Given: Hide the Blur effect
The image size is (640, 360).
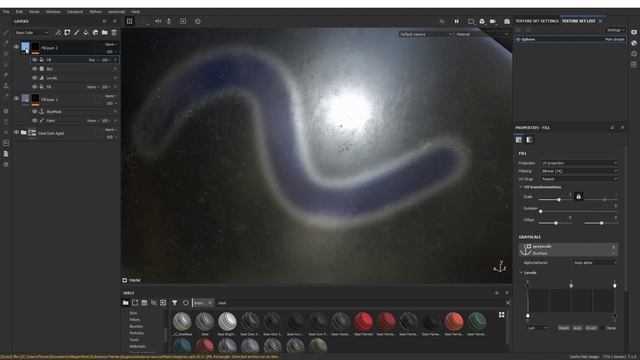Looking at the screenshot, I should [35, 69].
